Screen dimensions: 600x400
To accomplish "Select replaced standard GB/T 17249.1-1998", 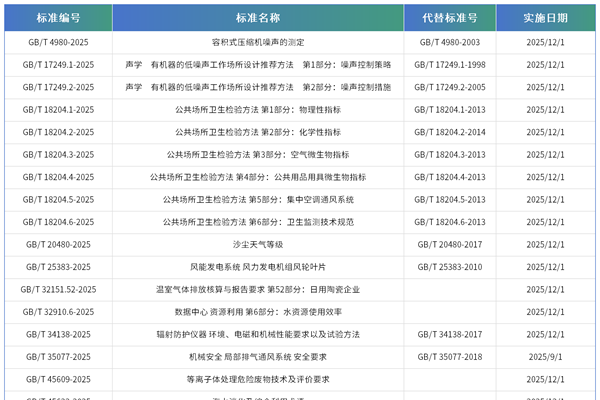I will (x=449, y=65).
